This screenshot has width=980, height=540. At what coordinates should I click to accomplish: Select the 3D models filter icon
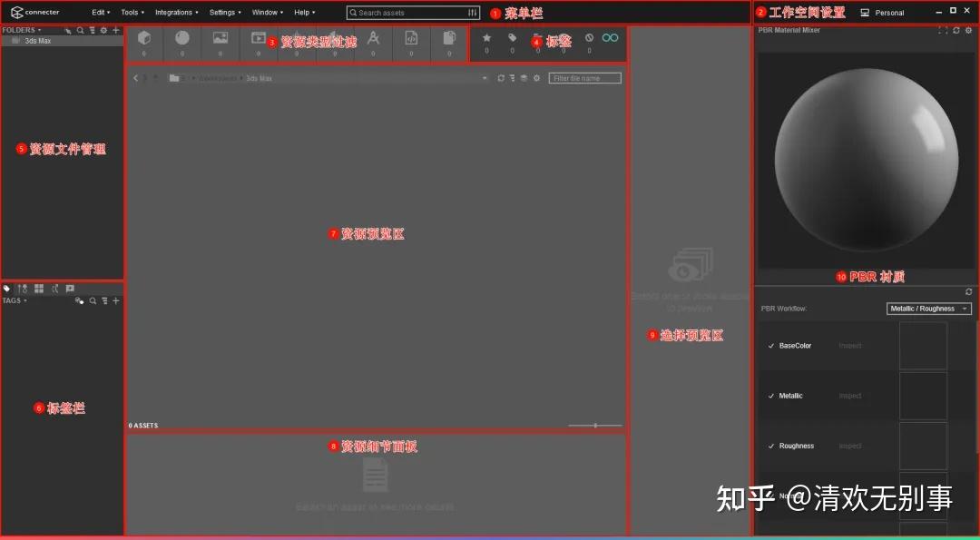pyautogui.click(x=145, y=38)
